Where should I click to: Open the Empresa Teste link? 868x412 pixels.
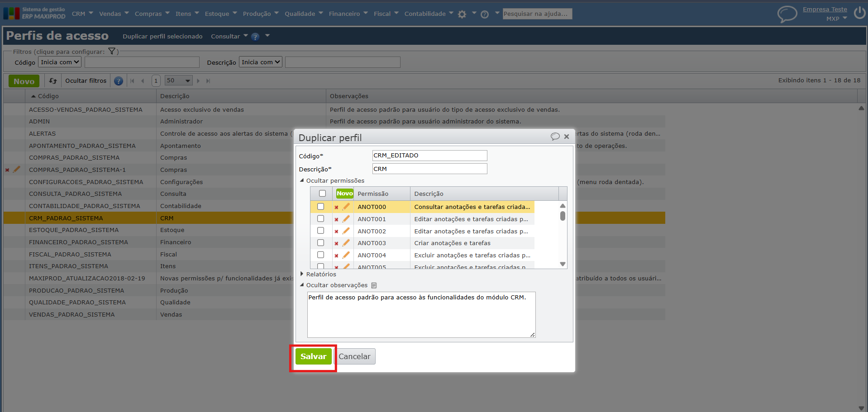[825, 9]
